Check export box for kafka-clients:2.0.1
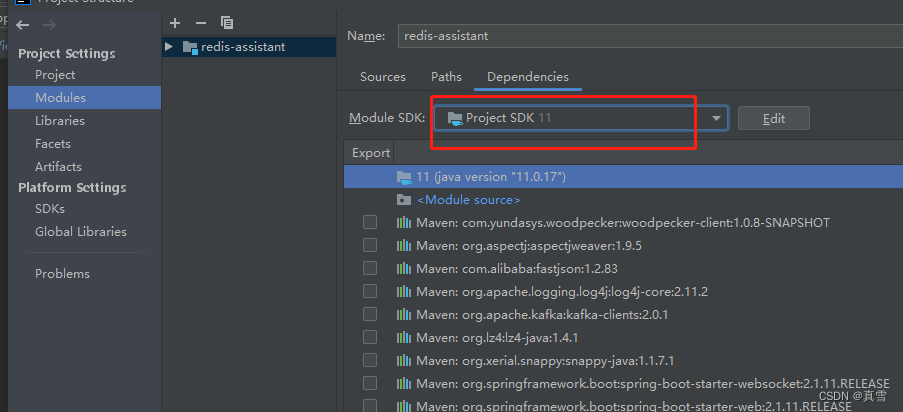The width and height of the screenshot is (903, 412). [x=370, y=314]
